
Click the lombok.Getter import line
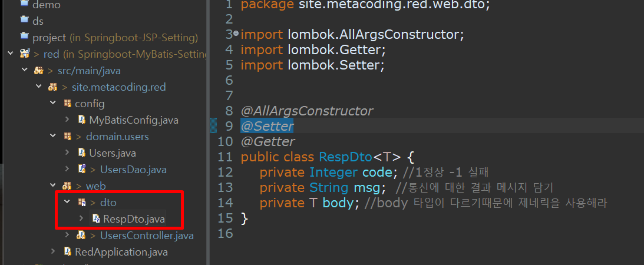[x=313, y=50]
